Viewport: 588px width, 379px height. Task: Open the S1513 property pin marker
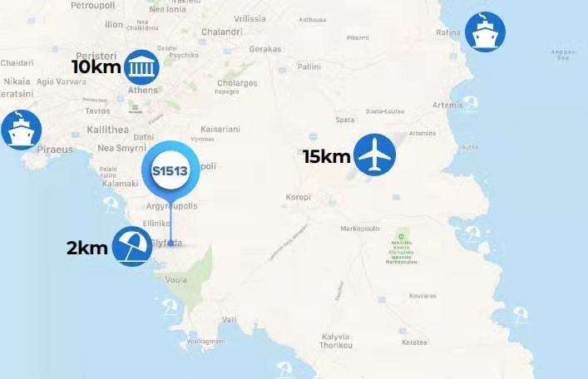click(170, 170)
